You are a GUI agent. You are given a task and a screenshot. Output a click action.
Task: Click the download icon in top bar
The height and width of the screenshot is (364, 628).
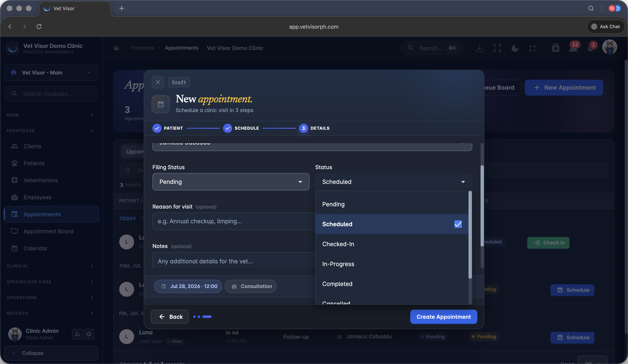point(480,48)
